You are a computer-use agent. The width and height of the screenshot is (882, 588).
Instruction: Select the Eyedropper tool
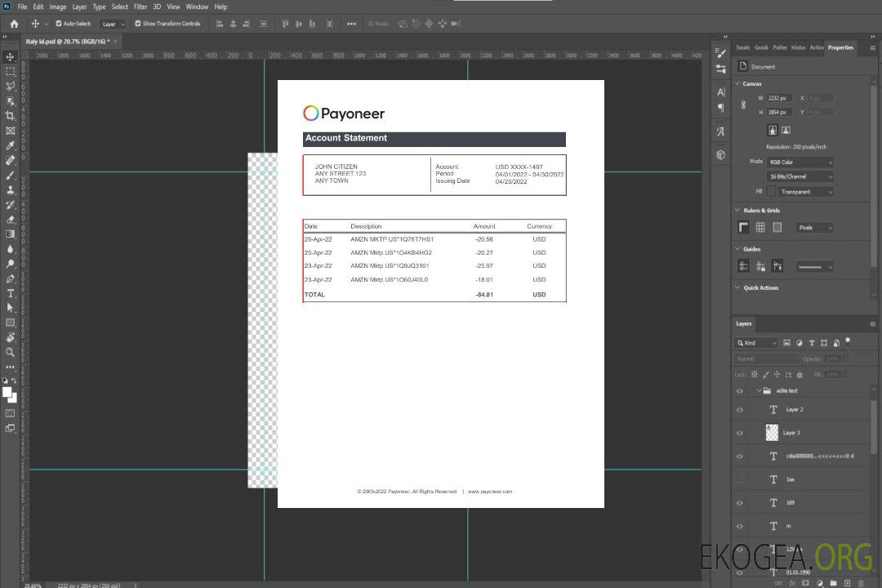pyautogui.click(x=10, y=145)
